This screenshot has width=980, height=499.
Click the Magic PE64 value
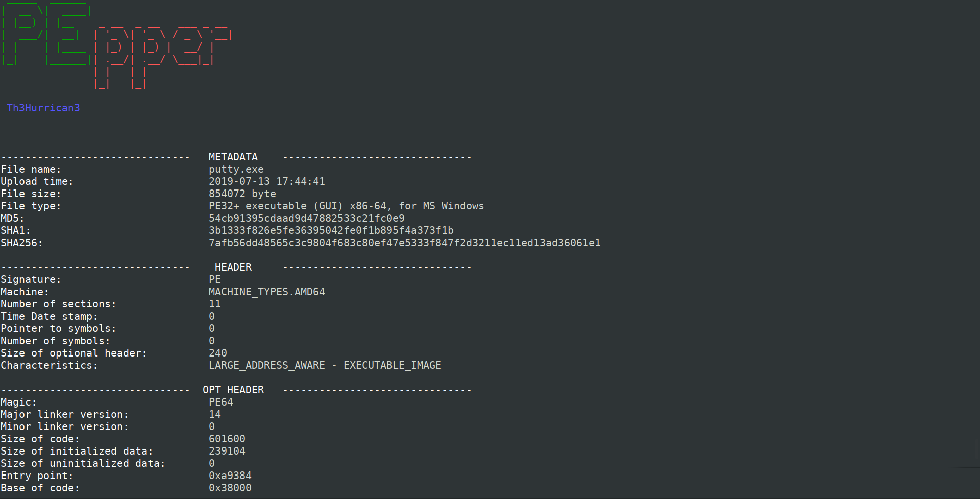pos(221,402)
